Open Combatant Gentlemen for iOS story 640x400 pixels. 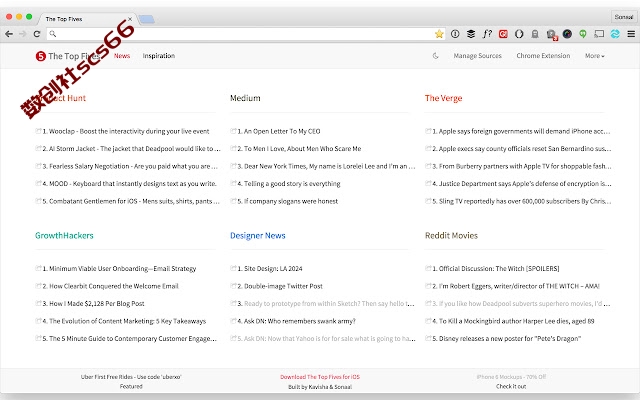pyautogui.click(x=131, y=201)
